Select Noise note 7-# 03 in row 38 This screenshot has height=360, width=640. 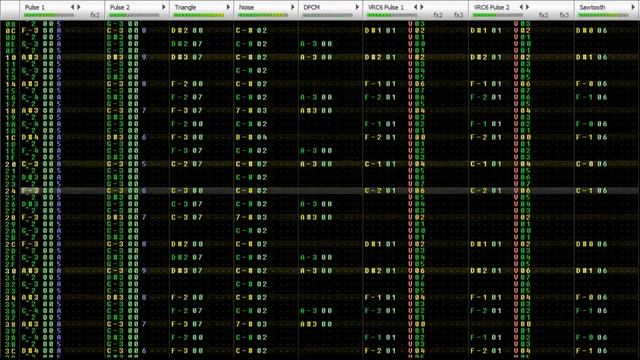(x=251, y=324)
